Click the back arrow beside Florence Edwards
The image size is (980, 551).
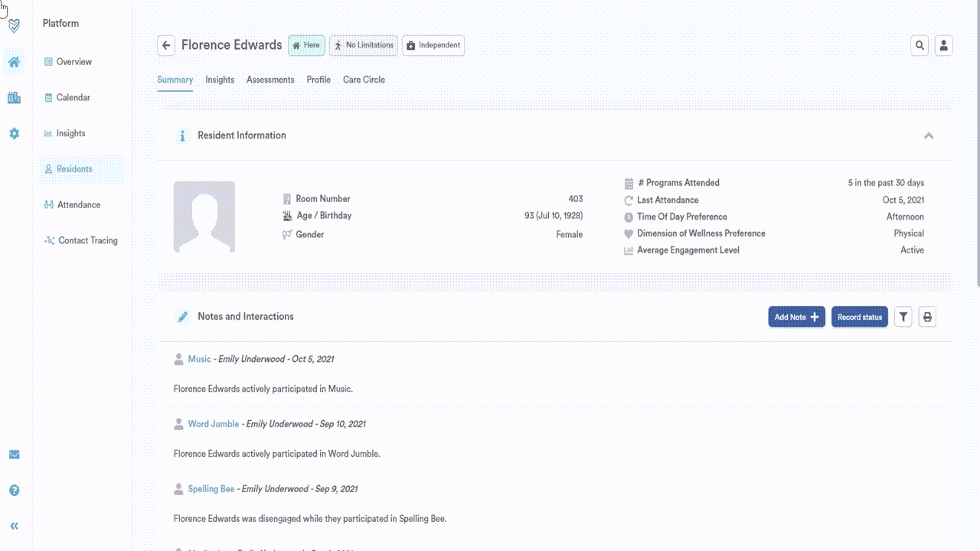coord(166,45)
